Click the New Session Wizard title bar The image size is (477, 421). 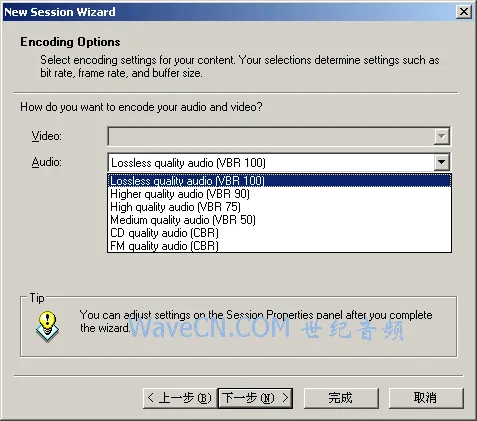[230, 12]
